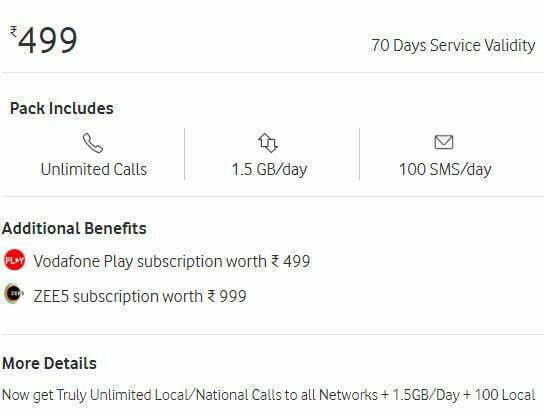Click the 1.5GB/Day text in details
The width and height of the screenshot is (544, 415).
[x=426, y=395]
